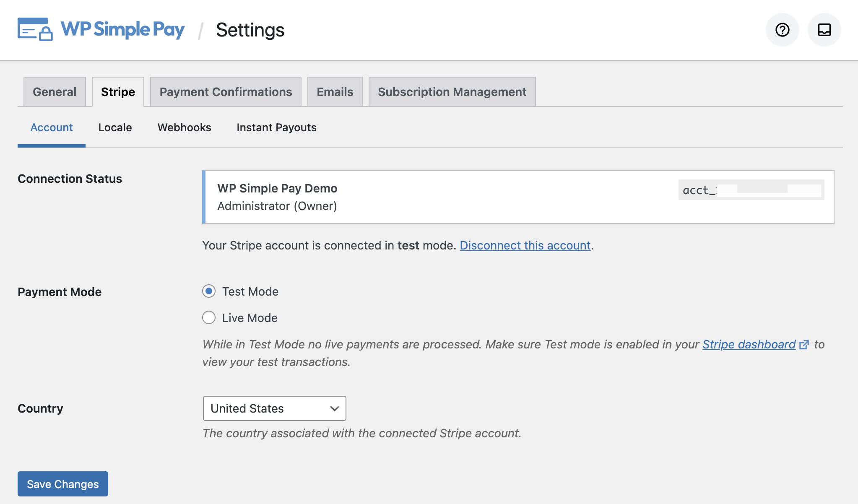The width and height of the screenshot is (858, 504).
Task: Open the Webhooks sub-tab
Action: click(x=184, y=127)
